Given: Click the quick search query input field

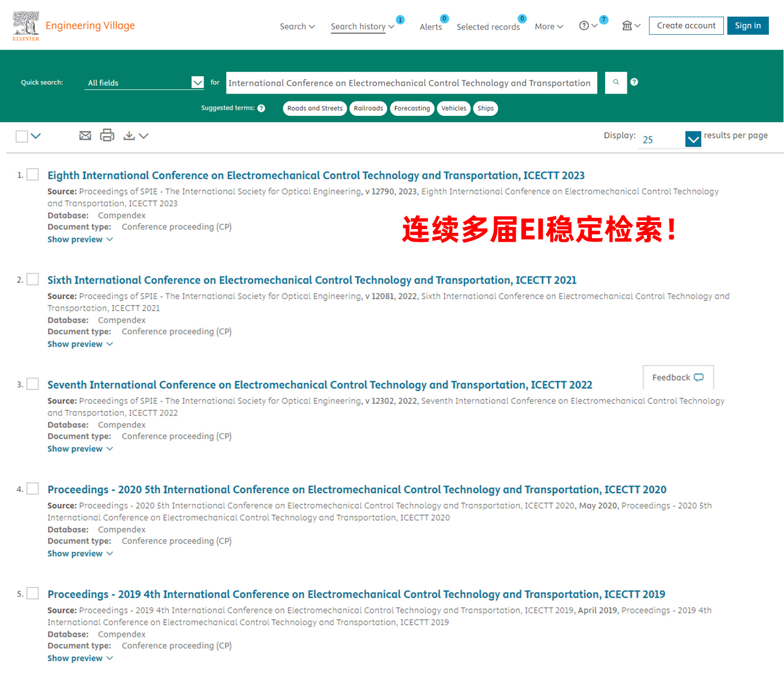Looking at the screenshot, I should tap(411, 83).
